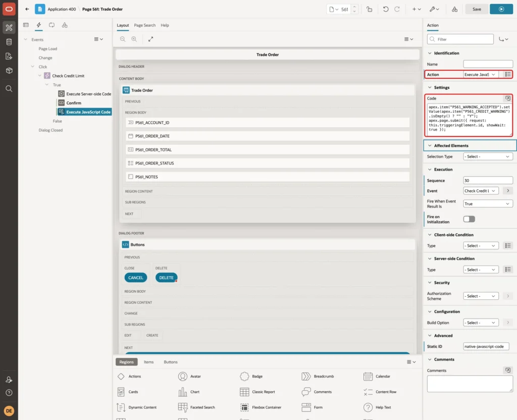Image resolution: width=517 pixels, height=420 pixels.
Task: Switch to the Items gallery tab
Action: point(149,362)
